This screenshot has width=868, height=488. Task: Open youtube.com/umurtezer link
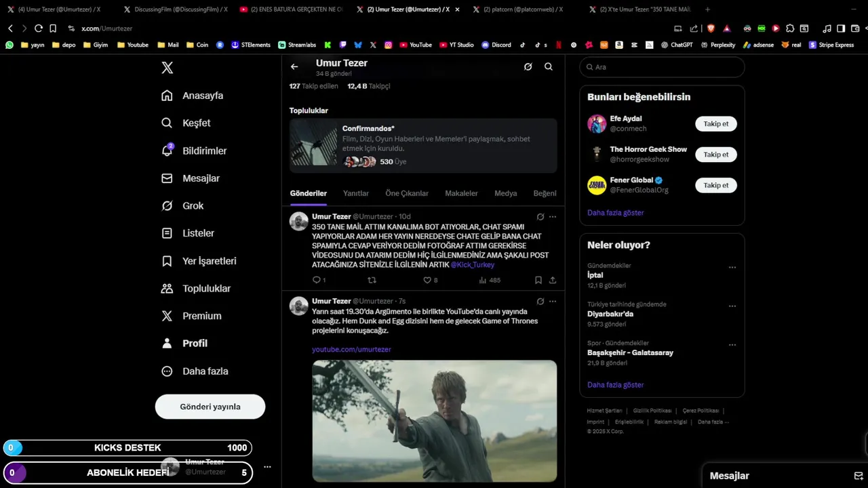[351, 350]
